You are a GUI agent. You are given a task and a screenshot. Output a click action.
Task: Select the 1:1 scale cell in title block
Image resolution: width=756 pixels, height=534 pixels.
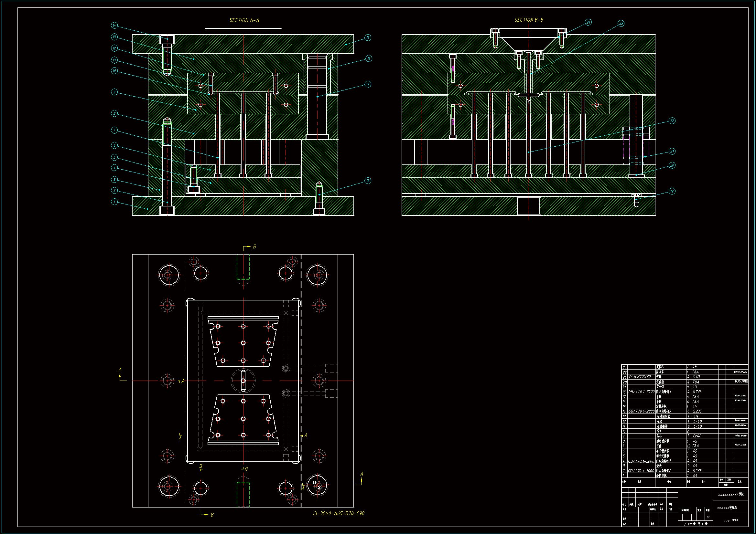[708, 517]
